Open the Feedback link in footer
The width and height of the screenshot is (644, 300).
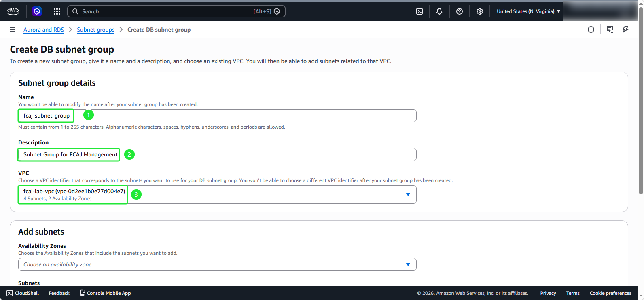[x=59, y=293]
